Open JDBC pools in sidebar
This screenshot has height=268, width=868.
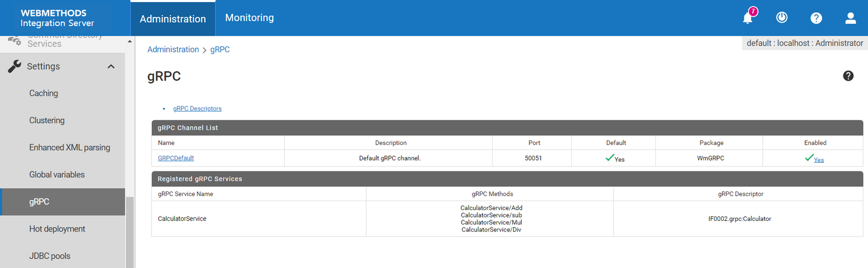pos(49,256)
